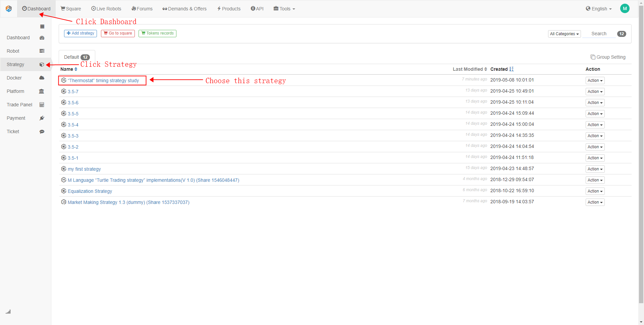Click the Payment plug icon in sidebar
Screen dimensions: 644x325
[42, 118]
